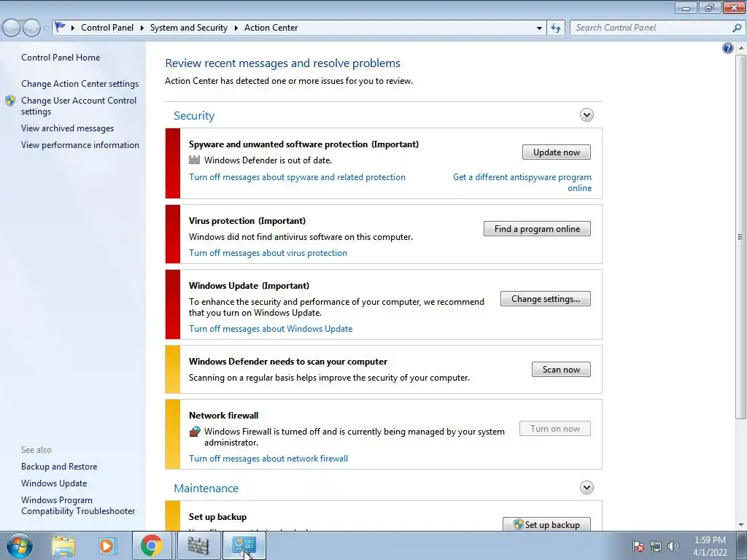The width and height of the screenshot is (747, 560).
Task: Open Windows Program Compatibility Troubleshooter
Action: point(78,505)
